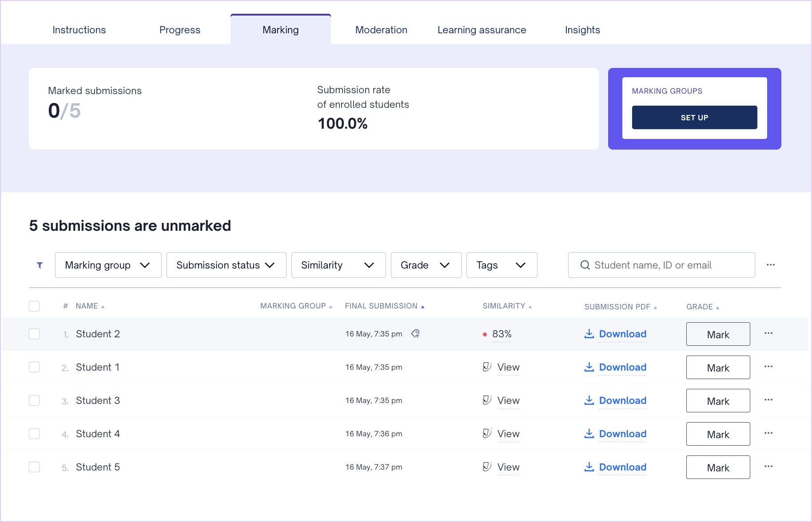This screenshot has width=812, height=522.
Task: Click the Download link text for Student 5
Action: pyautogui.click(x=623, y=467)
